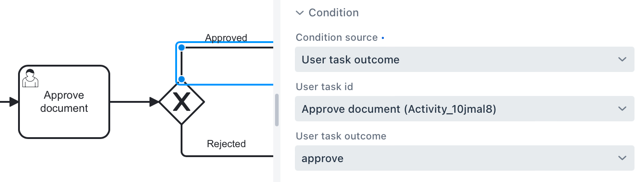This screenshot has height=182, width=644.
Task: Click the Condition section header title
Action: (x=333, y=13)
